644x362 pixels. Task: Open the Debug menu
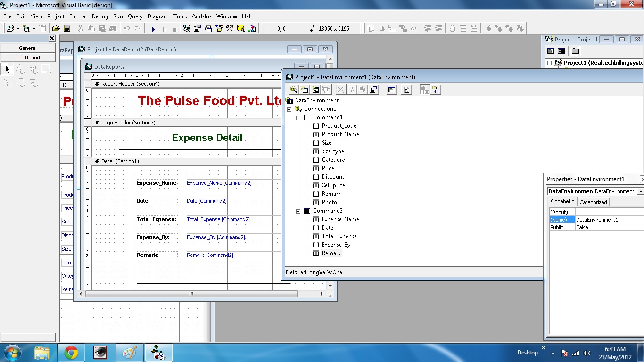click(100, 16)
